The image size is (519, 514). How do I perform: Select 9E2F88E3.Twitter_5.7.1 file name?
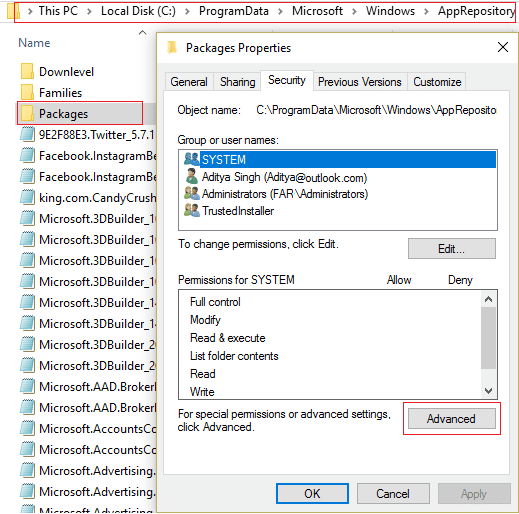97,135
